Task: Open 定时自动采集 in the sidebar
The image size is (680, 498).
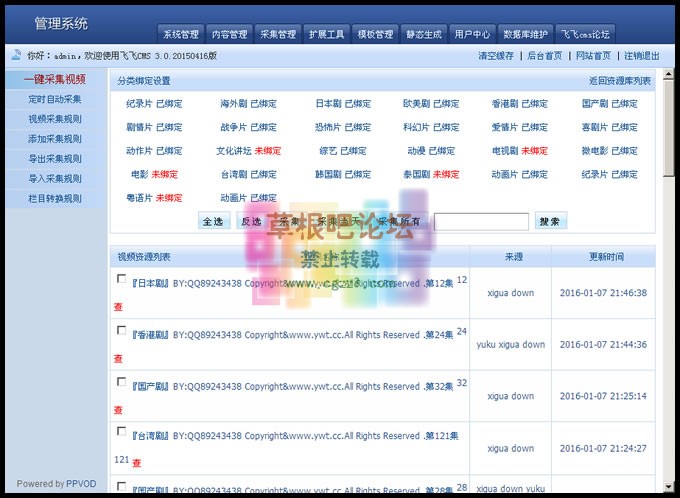Action: pyautogui.click(x=55, y=99)
